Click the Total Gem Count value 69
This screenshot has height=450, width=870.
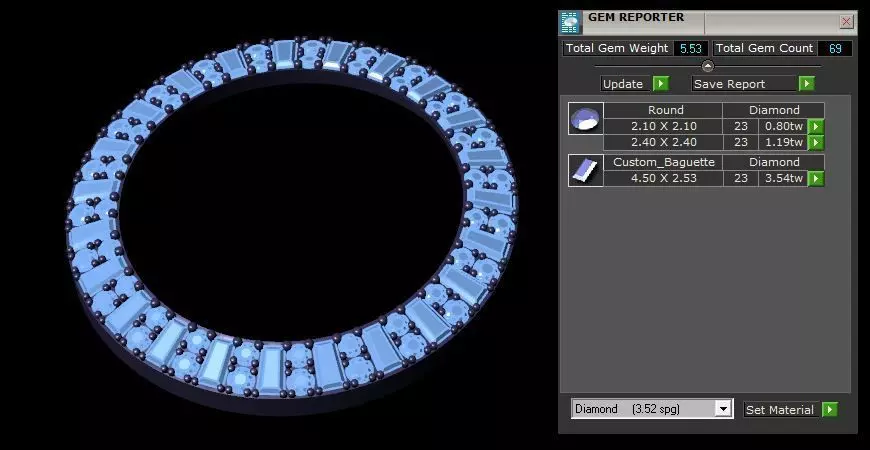click(836, 48)
